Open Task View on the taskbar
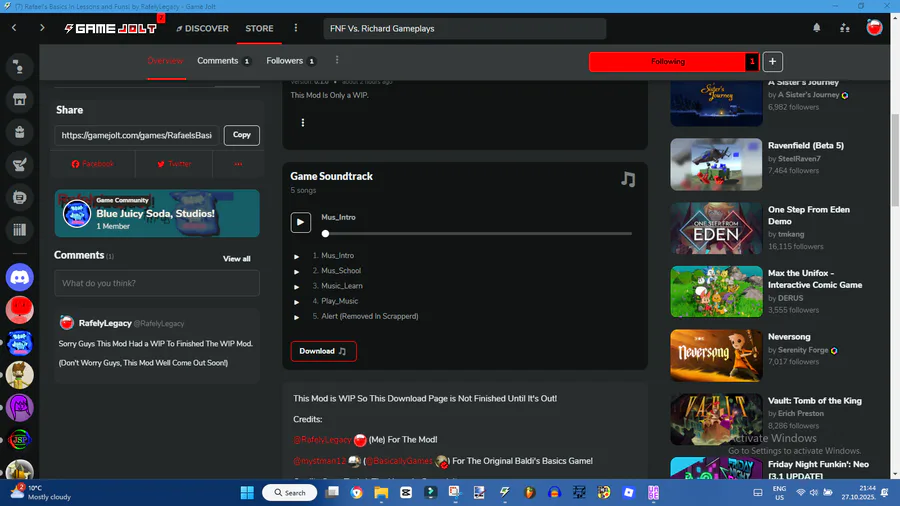 pos(332,492)
